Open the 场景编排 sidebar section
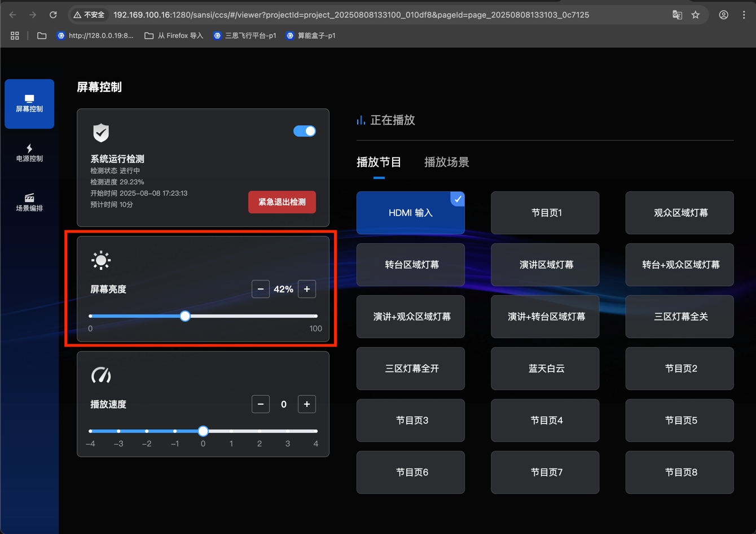 [29, 203]
